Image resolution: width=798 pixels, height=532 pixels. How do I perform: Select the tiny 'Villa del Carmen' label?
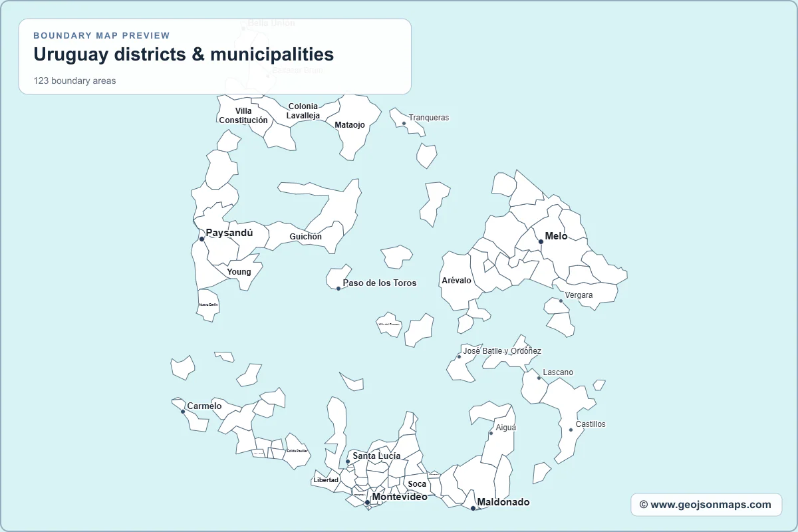click(x=389, y=324)
